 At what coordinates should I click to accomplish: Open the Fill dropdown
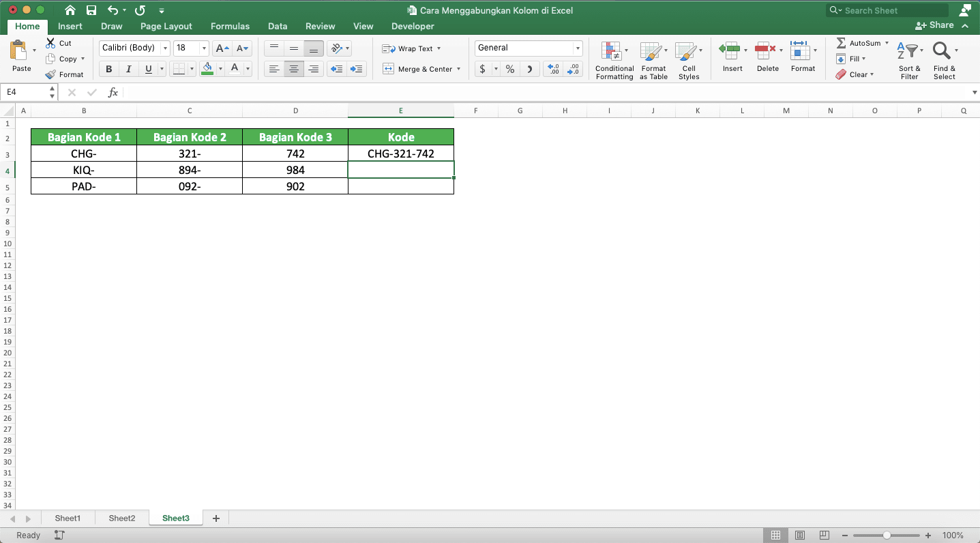pyautogui.click(x=863, y=59)
